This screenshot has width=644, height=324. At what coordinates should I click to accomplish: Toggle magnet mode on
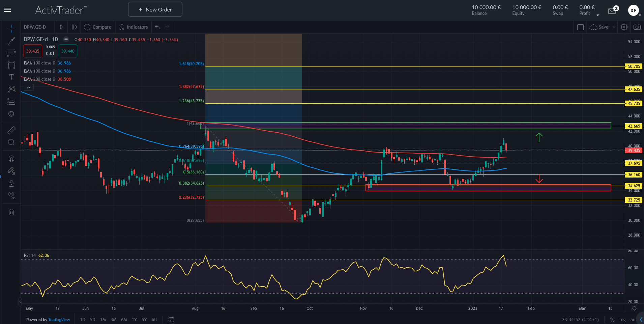tap(11, 159)
